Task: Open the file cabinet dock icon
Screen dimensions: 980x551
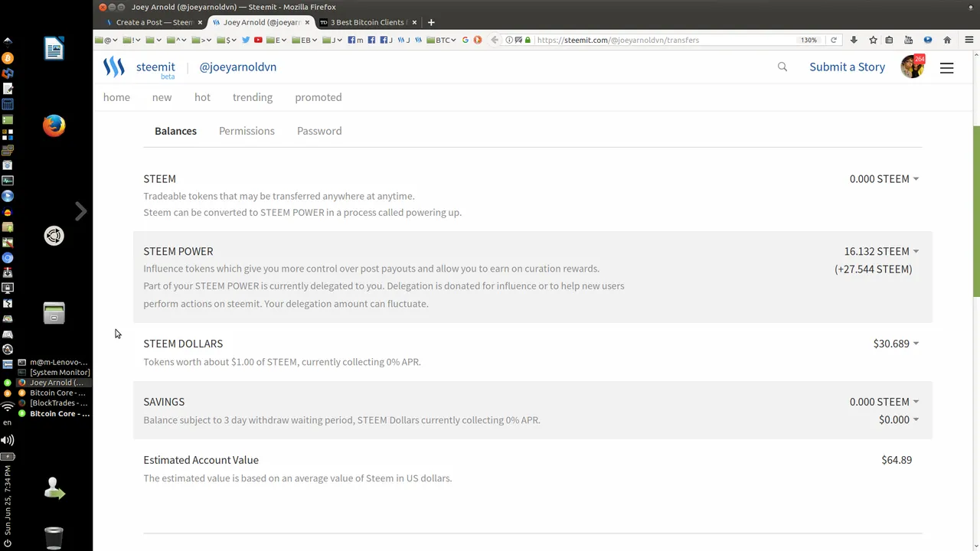Action: (x=54, y=313)
